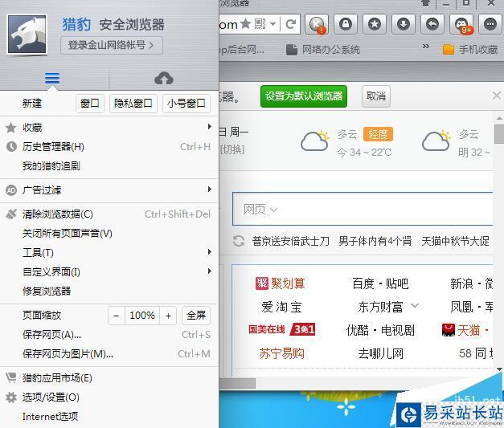Viewport: 504px width, 428px height.
Task: Expand the 收藏 submenu
Action: pyautogui.click(x=109, y=128)
